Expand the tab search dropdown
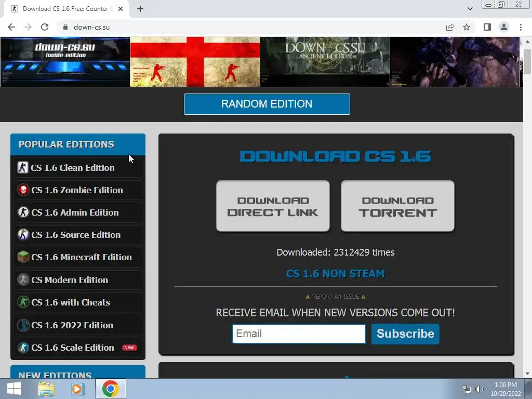This screenshot has width=532, height=399. coord(470,9)
